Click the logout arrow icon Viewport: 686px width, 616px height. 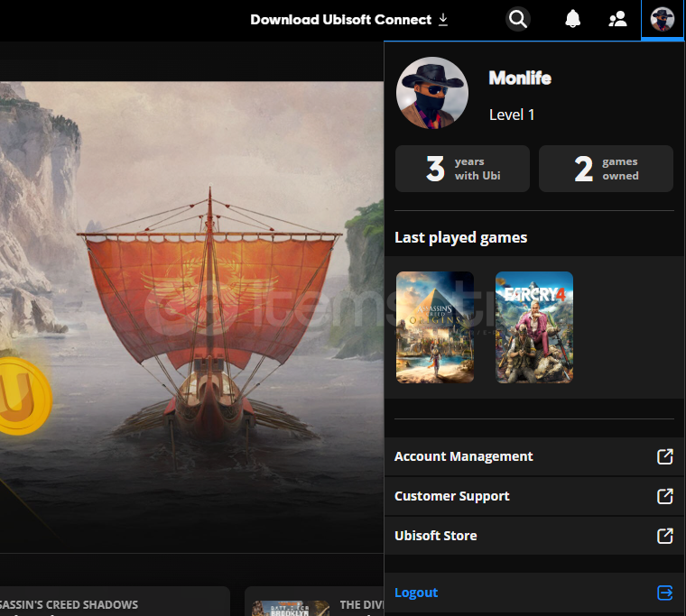click(665, 593)
